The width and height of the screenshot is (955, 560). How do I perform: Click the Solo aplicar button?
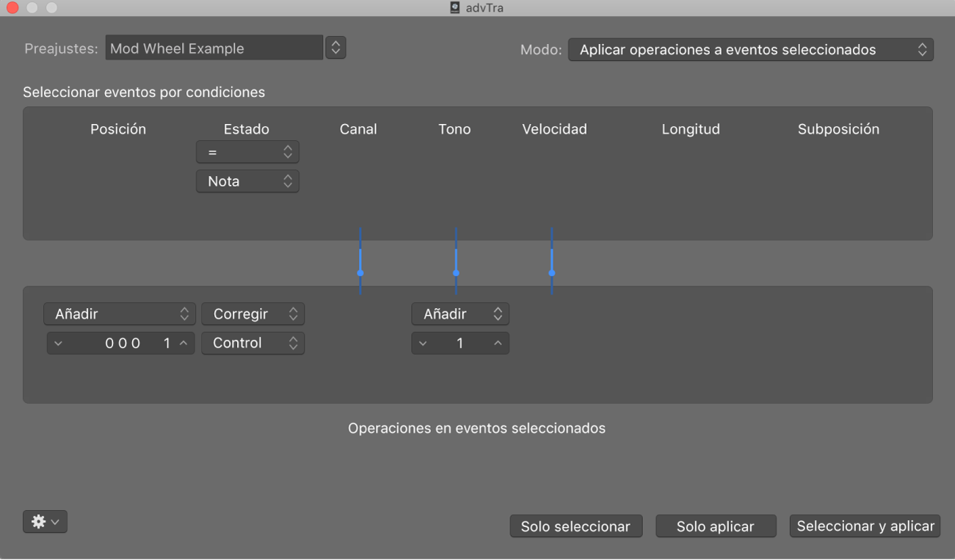[715, 526]
